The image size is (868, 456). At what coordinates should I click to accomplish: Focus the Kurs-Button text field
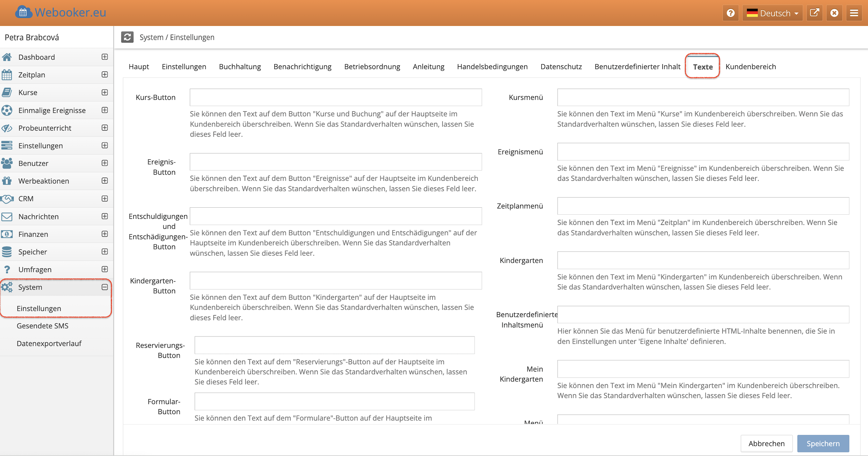pyautogui.click(x=335, y=97)
